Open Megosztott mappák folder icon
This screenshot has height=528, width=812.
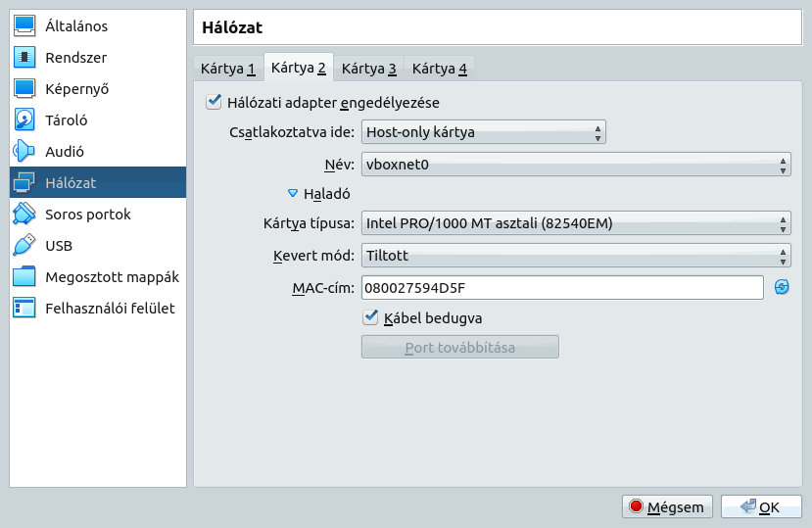[24, 276]
